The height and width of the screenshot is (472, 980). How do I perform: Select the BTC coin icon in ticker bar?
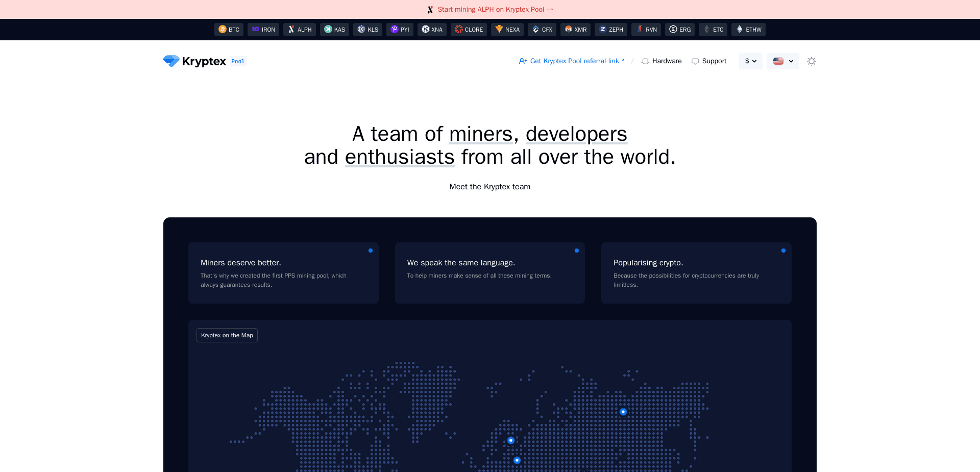pyautogui.click(x=223, y=30)
